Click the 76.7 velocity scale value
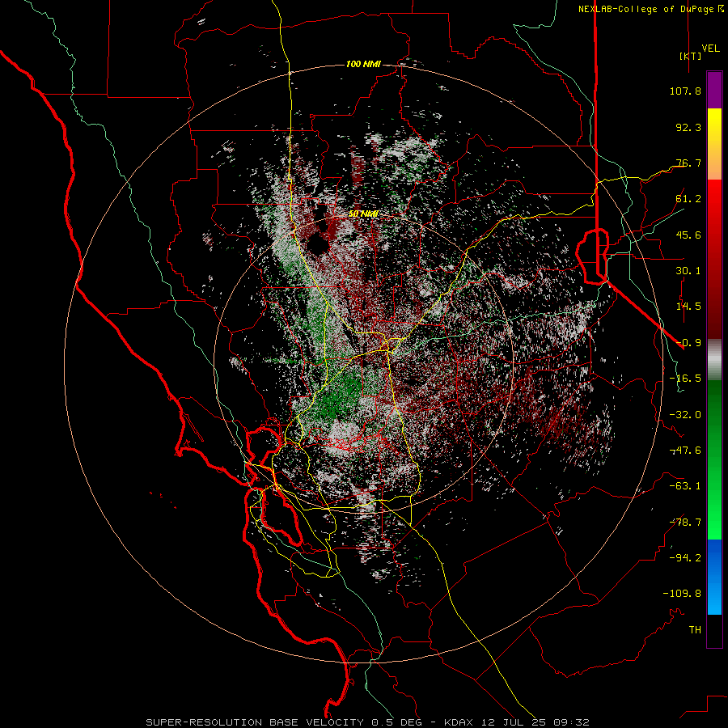 pos(688,163)
